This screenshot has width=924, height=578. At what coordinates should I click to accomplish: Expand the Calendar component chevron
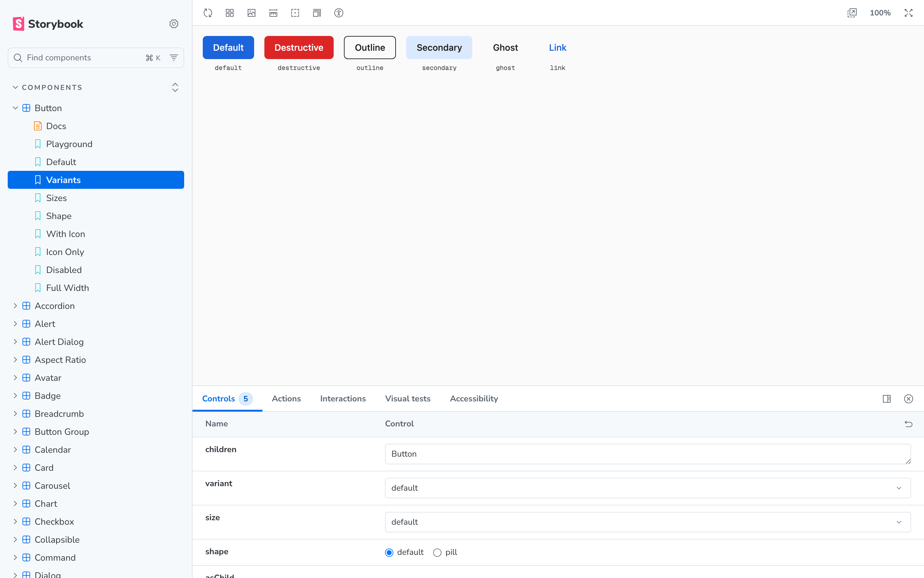15,450
